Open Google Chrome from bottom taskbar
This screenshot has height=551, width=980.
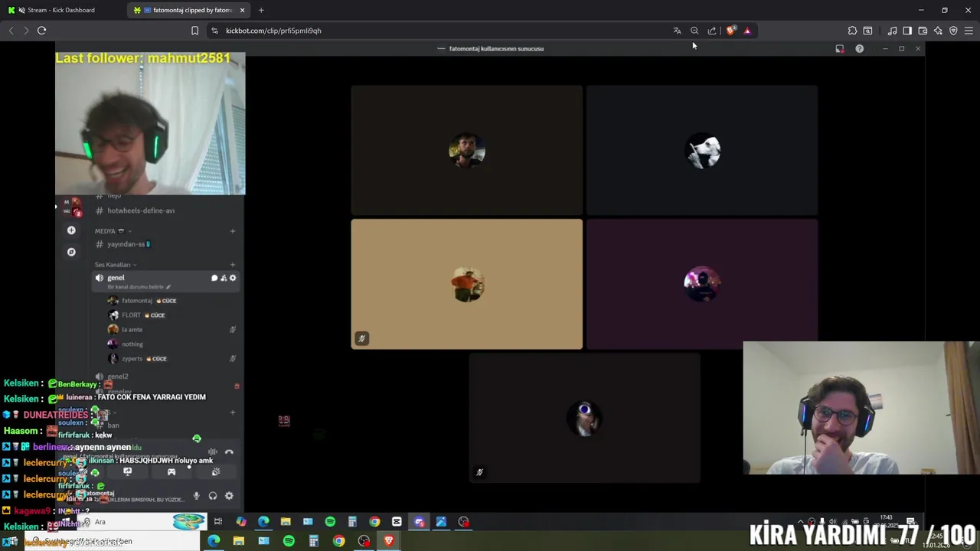[x=338, y=541]
